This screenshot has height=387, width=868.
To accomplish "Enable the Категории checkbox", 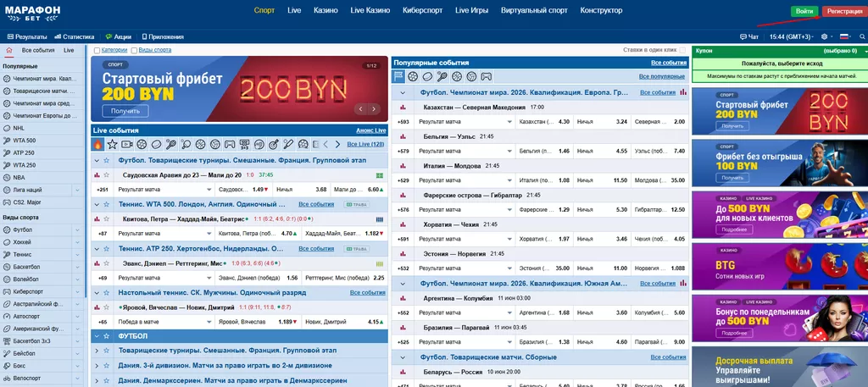I will pos(97,51).
